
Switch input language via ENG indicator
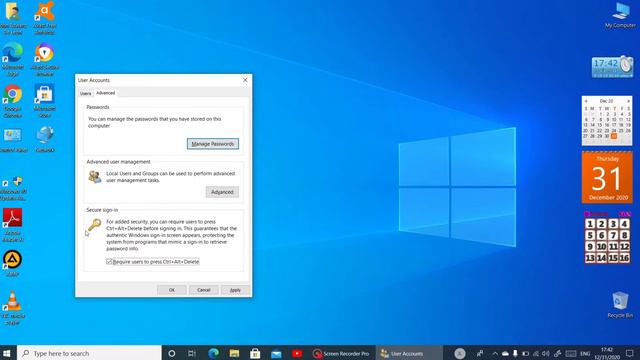coord(585,353)
